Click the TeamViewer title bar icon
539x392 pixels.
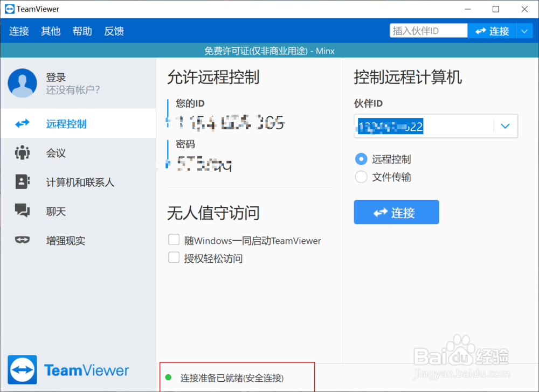[x=10, y=9]
